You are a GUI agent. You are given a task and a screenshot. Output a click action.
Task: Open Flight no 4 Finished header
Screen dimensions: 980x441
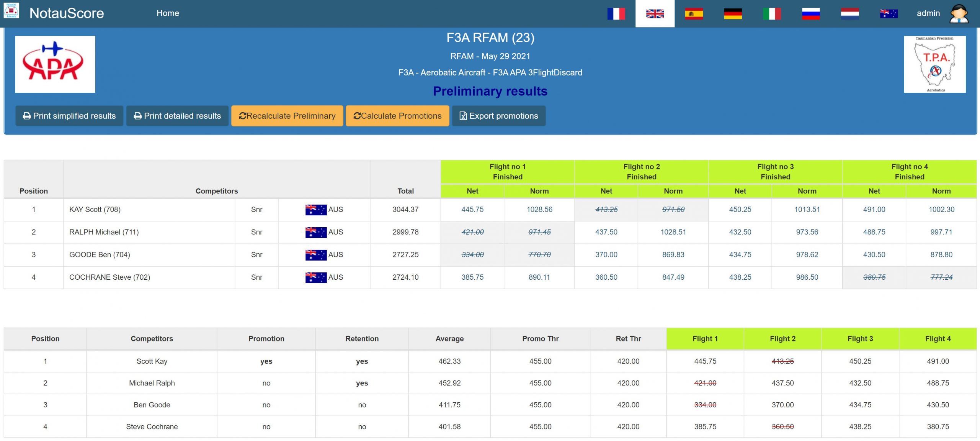point(910,172)
